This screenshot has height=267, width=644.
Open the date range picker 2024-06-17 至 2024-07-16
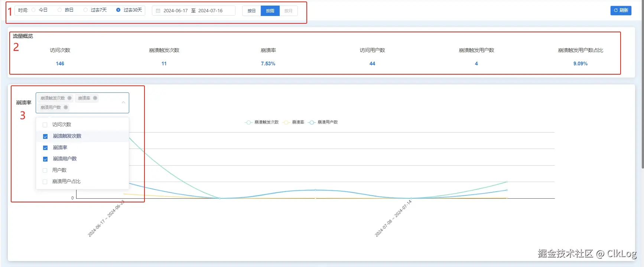pyautogui.click(x=193, y=11)
